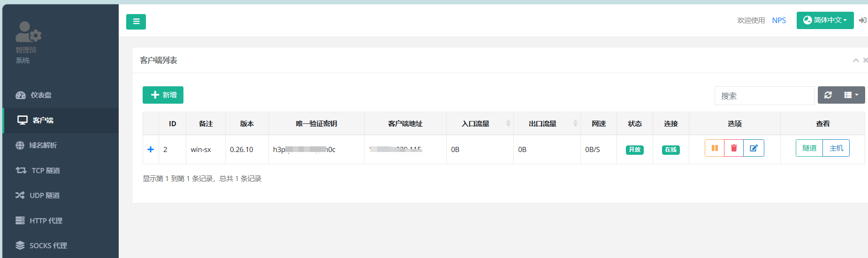
Task: Click the 欢迎使用 welcome text
Action: tap(751, 21)
